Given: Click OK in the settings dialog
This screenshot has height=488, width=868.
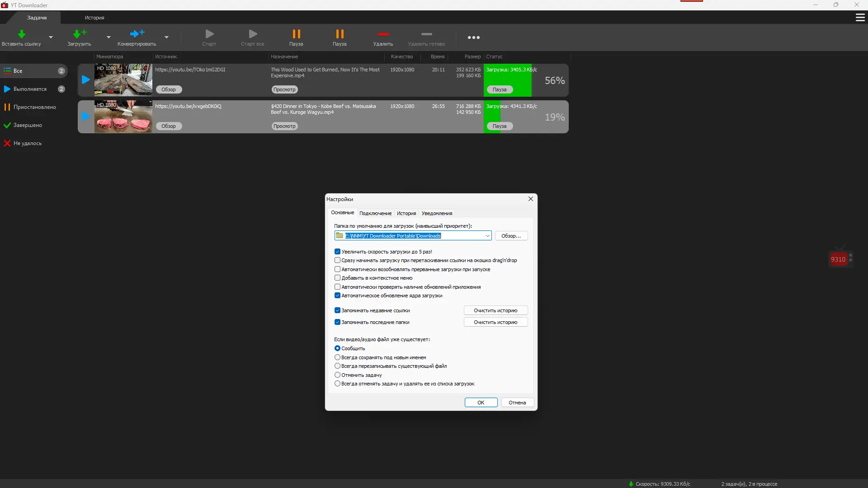Looking at the screenshot, I should (481, 403).
